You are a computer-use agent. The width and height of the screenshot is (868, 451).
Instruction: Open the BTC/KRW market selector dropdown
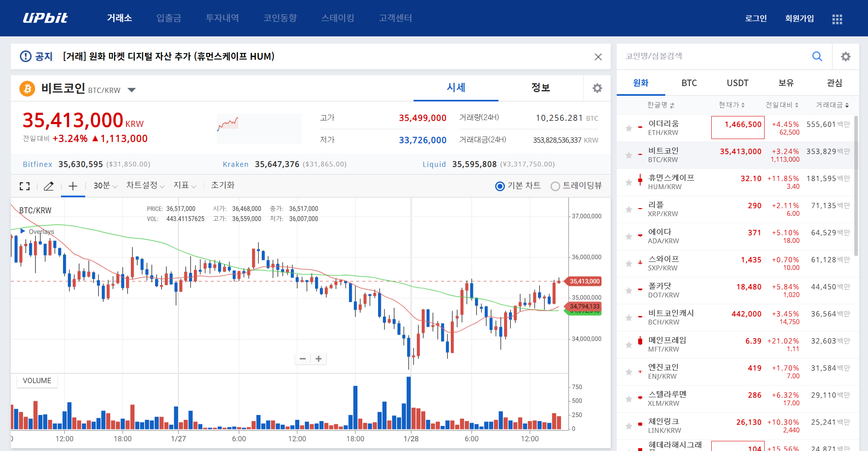(132, 90)
